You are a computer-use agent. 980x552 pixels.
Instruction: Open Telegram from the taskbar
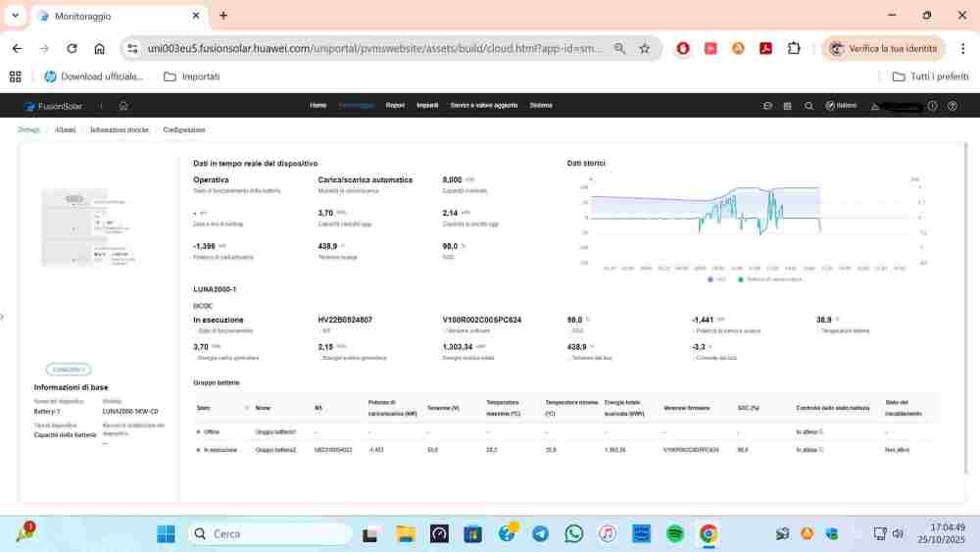(540, 533)
